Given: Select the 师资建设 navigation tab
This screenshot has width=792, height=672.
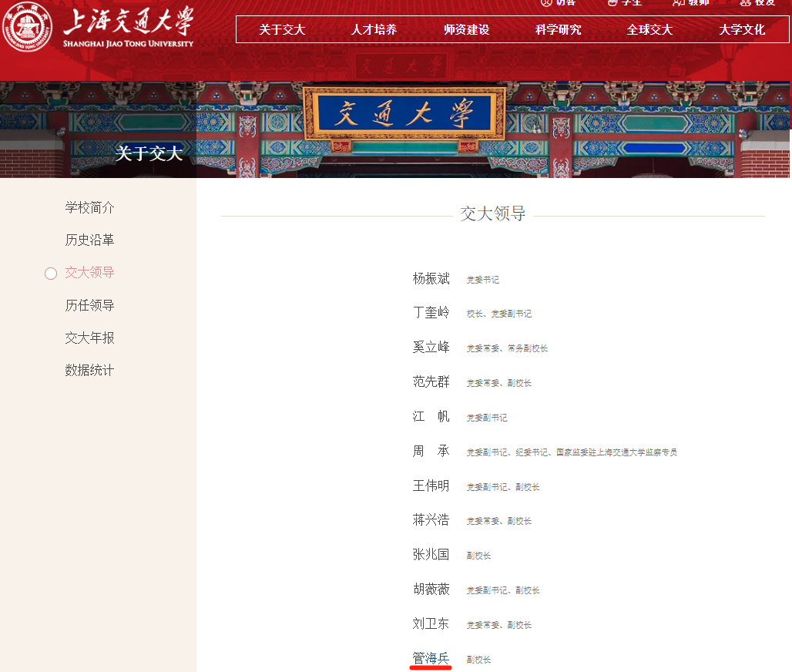Looking at the screenshot, I should 466,29.
